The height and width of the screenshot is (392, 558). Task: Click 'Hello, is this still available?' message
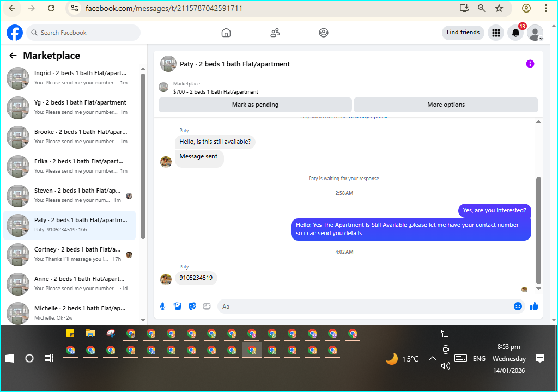pos(215,142)
